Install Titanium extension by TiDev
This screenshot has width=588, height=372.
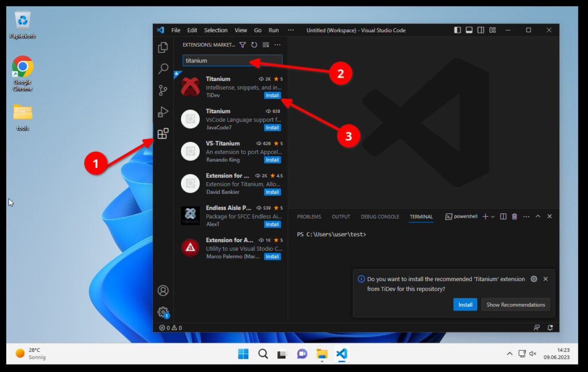coord(272,95)
